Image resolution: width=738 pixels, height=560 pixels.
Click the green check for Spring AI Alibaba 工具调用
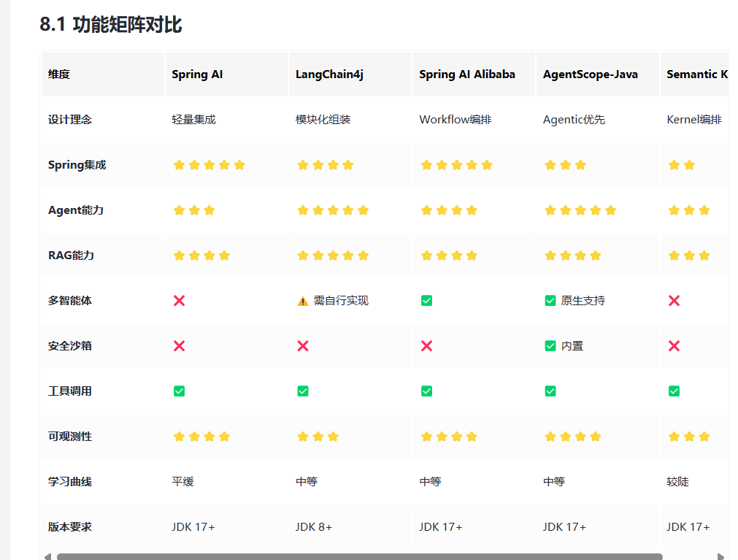[x=427, y=391]
